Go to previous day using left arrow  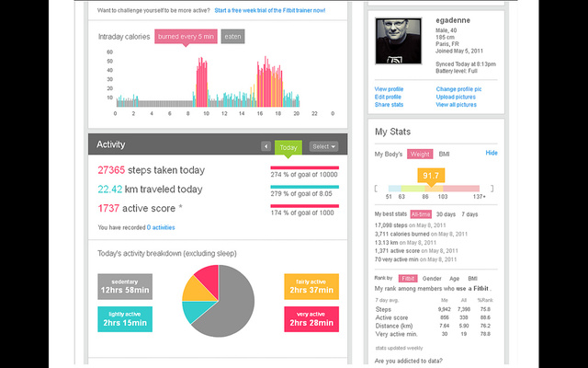click(x=266, y=146)
